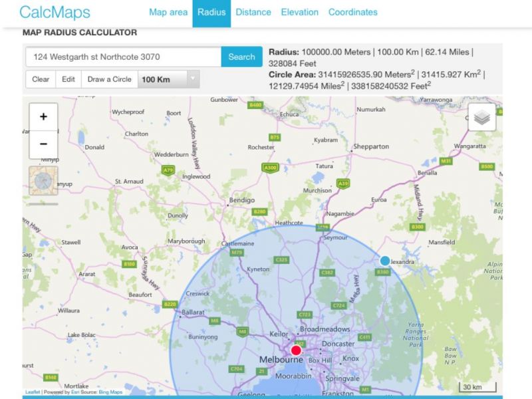
Task: Click the Draw a Circle button
Action: pos(110,79)
